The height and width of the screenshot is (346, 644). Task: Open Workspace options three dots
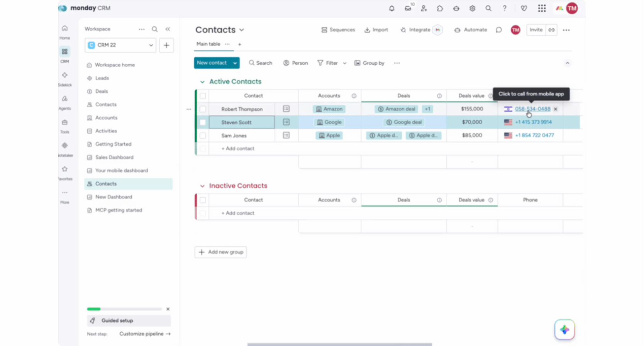pos(142,29)
